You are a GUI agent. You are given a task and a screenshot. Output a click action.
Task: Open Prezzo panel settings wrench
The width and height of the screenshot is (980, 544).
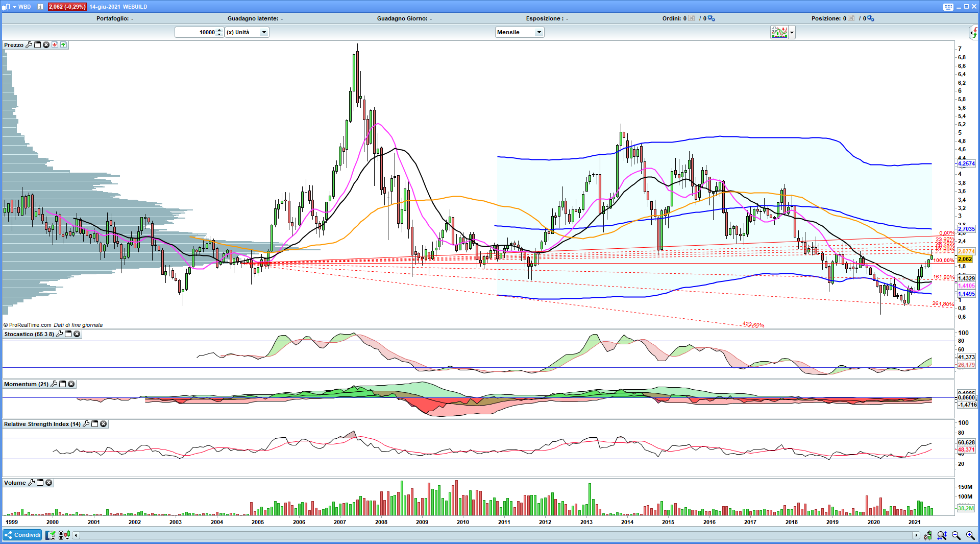29,45
